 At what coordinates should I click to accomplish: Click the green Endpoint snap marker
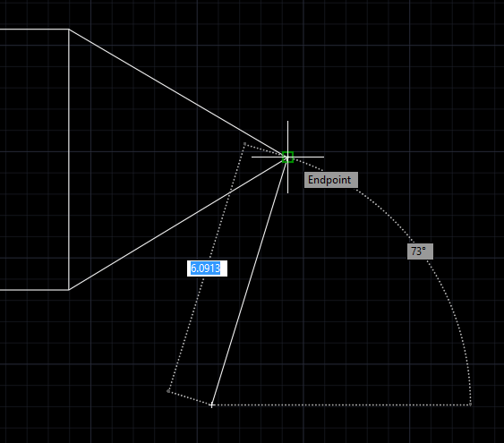287,158
